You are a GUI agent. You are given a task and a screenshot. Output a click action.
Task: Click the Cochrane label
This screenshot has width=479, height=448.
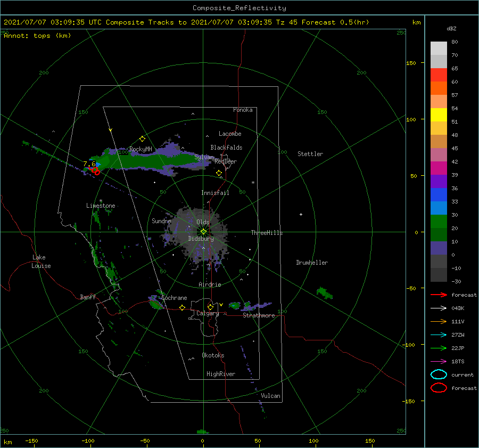pyautogui.click(x=174, y=298)
